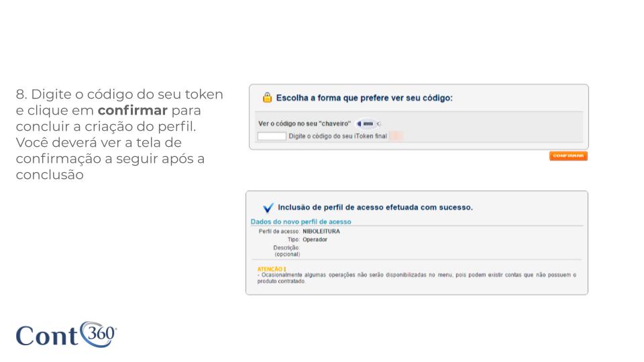Click the Operador type value
This screenshot has width=644, height=362.
[315, 239]
